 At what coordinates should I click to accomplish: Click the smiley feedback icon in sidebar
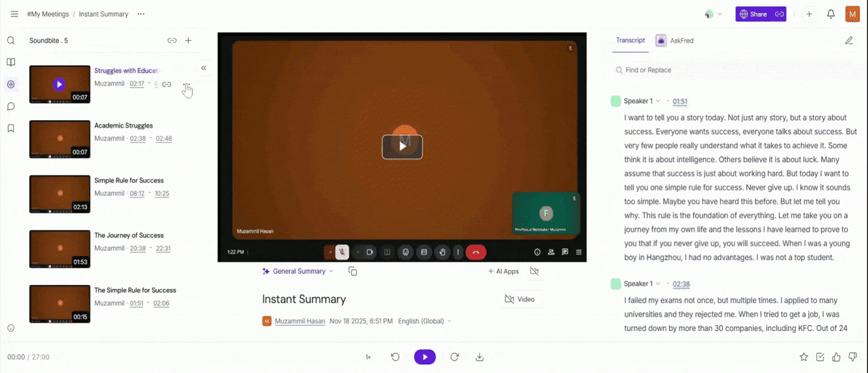(11, 328)
